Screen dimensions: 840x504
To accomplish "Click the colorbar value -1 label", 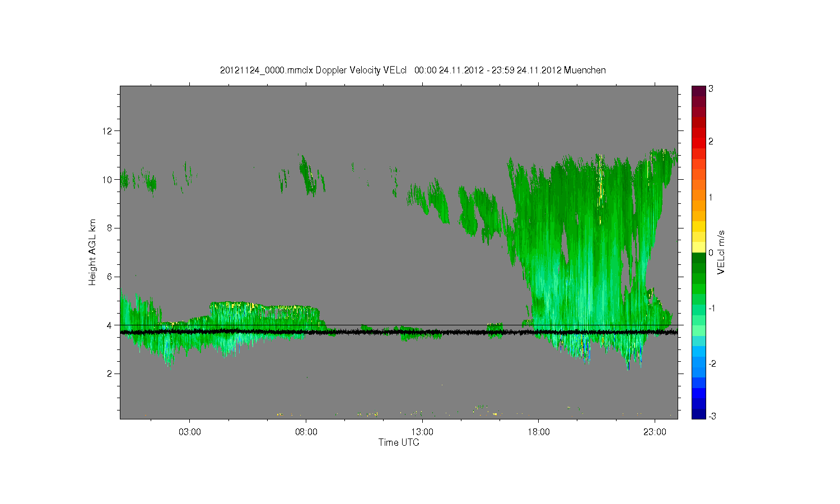I will [712, 309].
